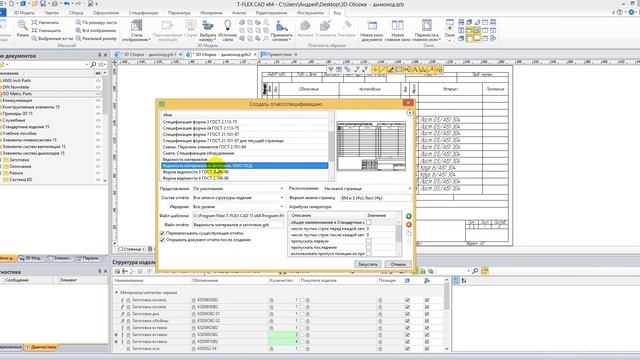
Task: Select Форма ведомости 4 ГОСТ 2.106-96
Action: coord(196,178)
